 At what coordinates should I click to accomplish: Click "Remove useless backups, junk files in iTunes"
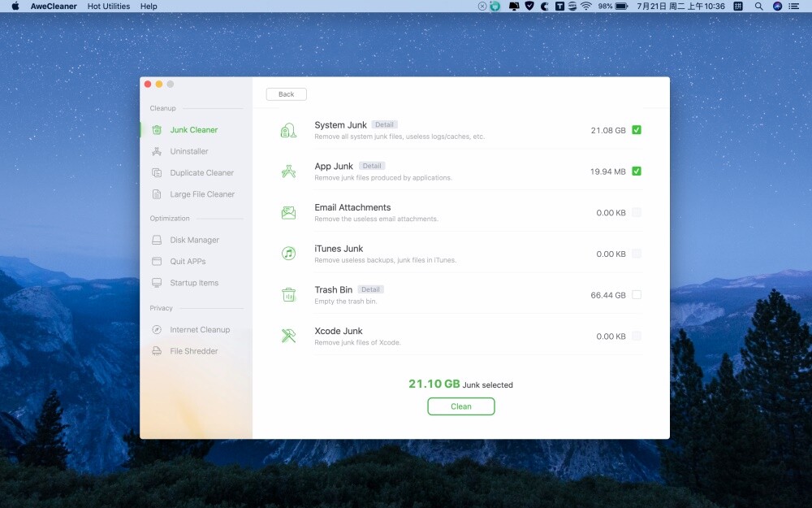(x=385, y=260)
